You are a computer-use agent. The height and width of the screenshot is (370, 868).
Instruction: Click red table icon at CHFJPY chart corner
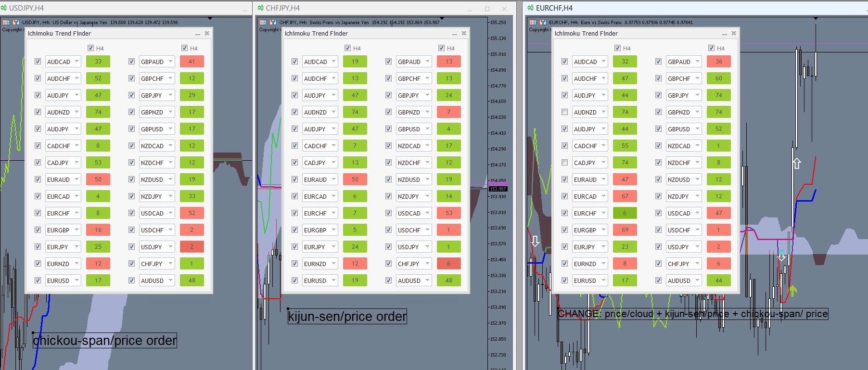(263, 22)
